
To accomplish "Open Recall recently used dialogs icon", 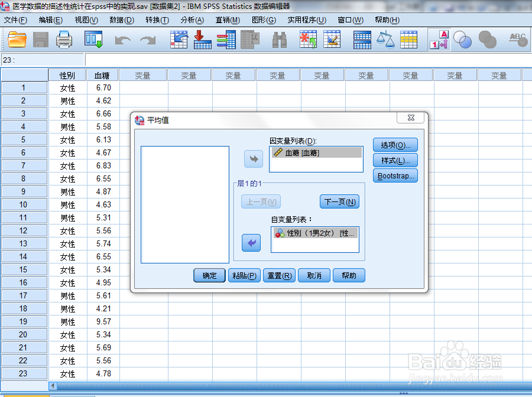I will tap(93, 40).
